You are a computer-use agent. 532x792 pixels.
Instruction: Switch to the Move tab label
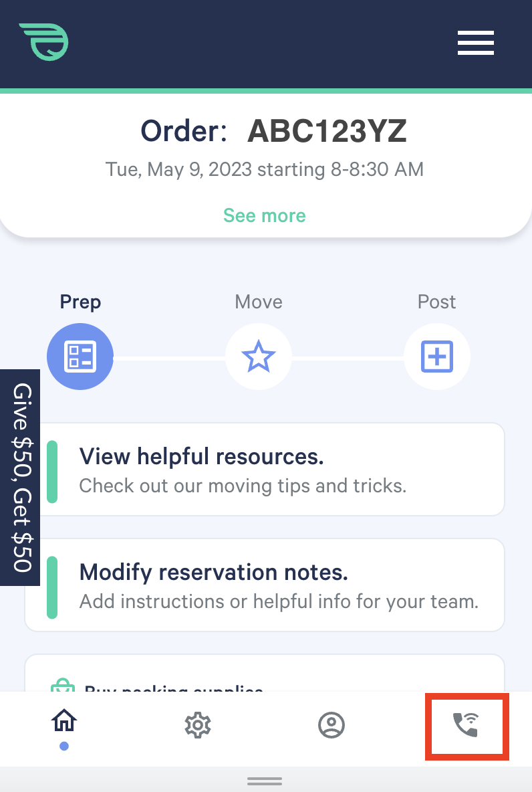[x=259, y=302]
